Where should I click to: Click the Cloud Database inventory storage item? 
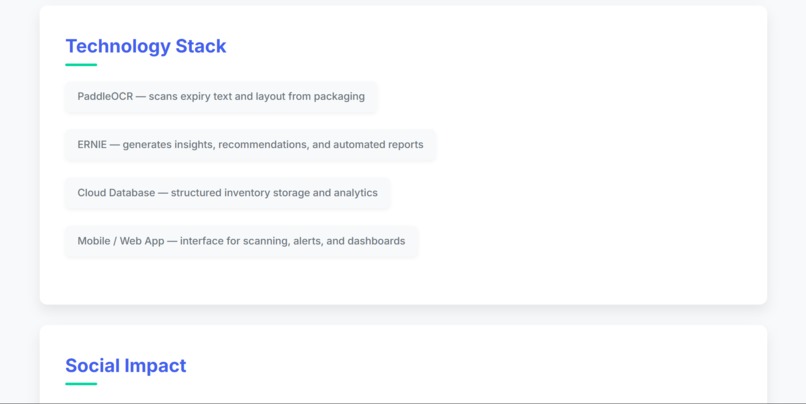point(227,193)
